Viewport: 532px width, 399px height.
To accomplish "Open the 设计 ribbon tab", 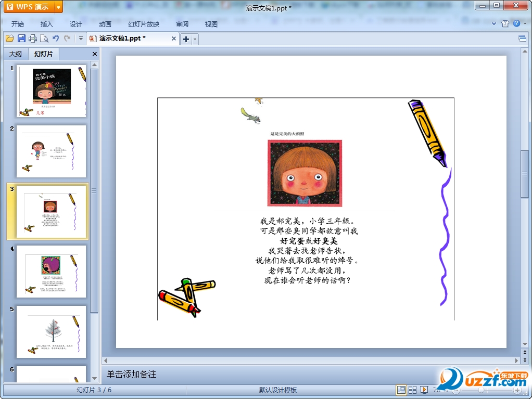I will click(x=75, y=24).
